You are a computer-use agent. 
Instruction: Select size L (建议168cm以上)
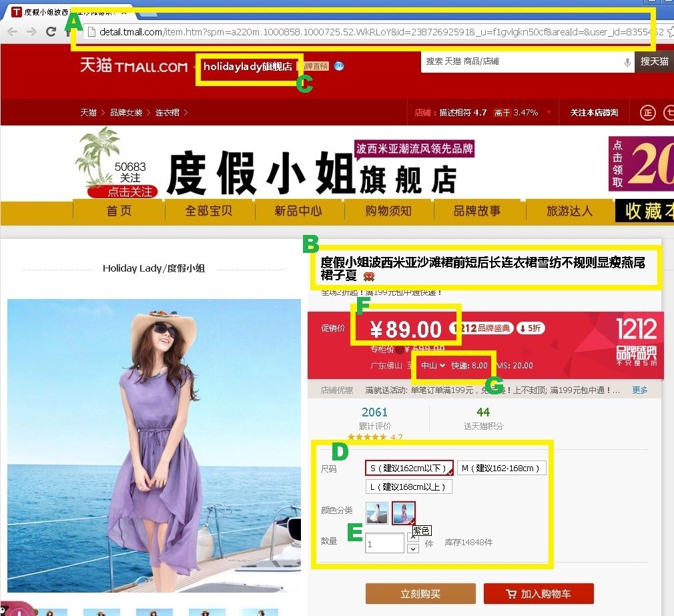[x=408, y=487]
